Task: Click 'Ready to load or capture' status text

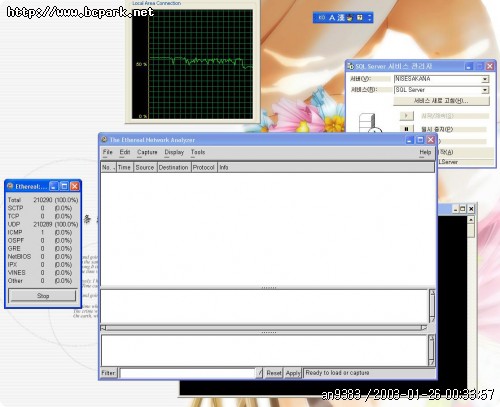Action: pyautogui.click(x=337, y=373)
